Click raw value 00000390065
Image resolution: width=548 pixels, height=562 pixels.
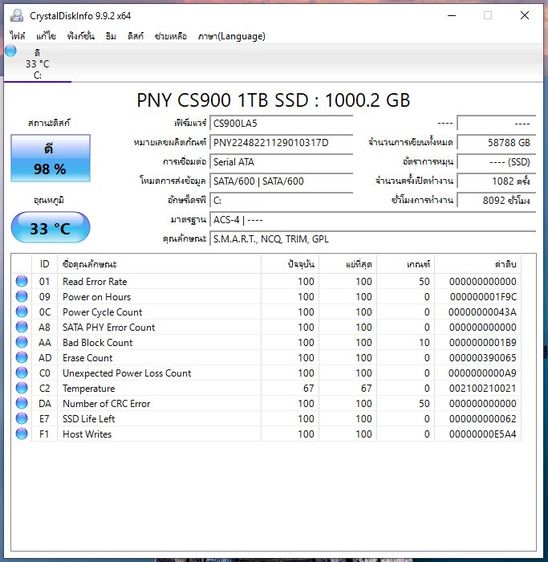483,358
